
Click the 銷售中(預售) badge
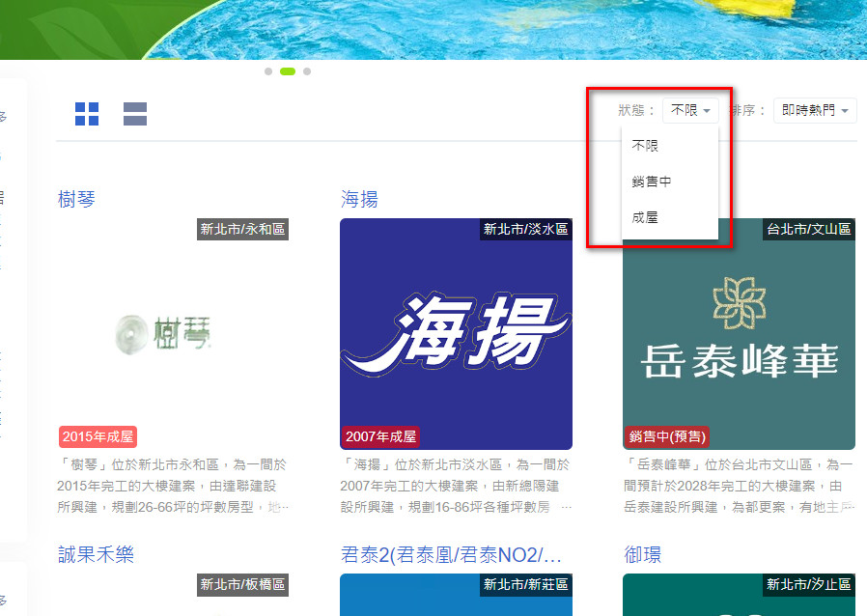[x=667, y=436]
